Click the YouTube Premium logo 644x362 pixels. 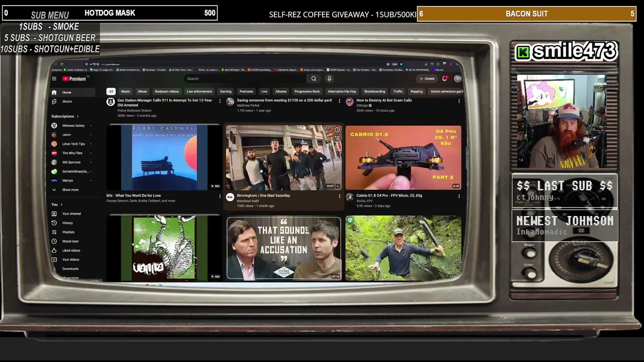coord(74,78)
